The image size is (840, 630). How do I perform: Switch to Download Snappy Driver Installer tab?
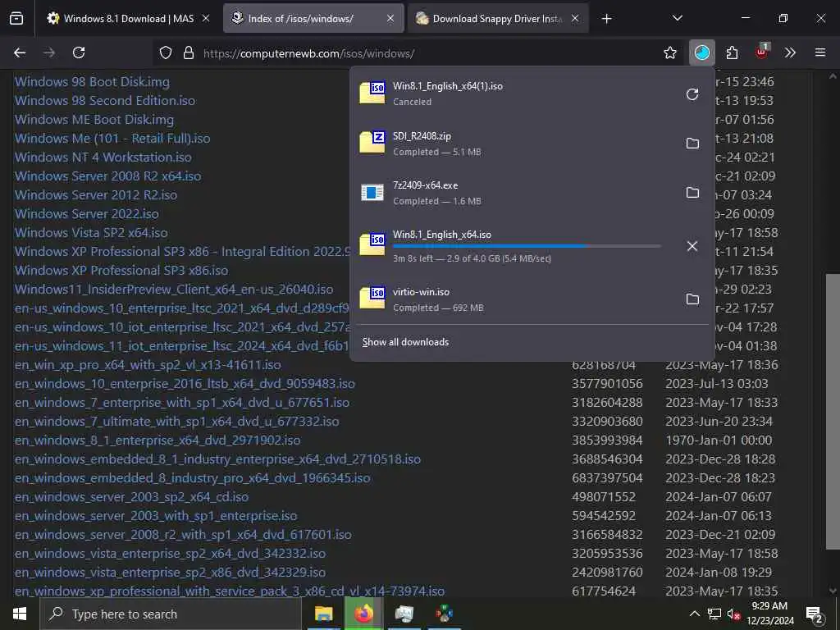click(x=498, y=19)
